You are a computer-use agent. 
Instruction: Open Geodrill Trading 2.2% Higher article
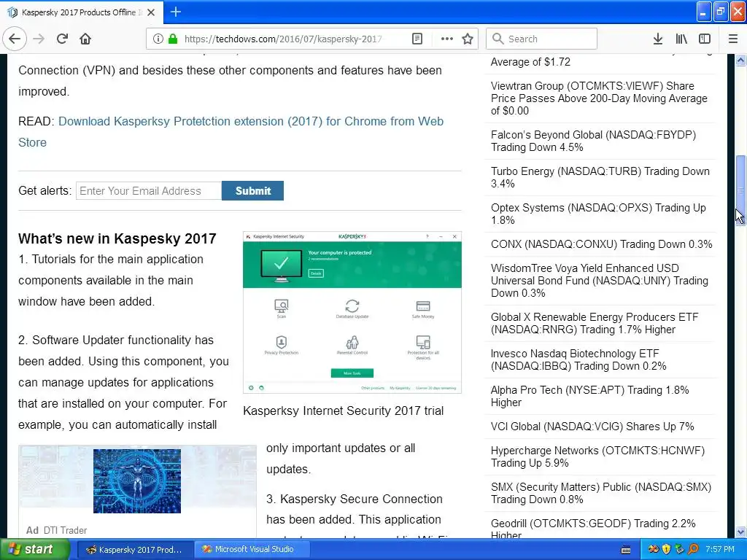pos(593,529)
